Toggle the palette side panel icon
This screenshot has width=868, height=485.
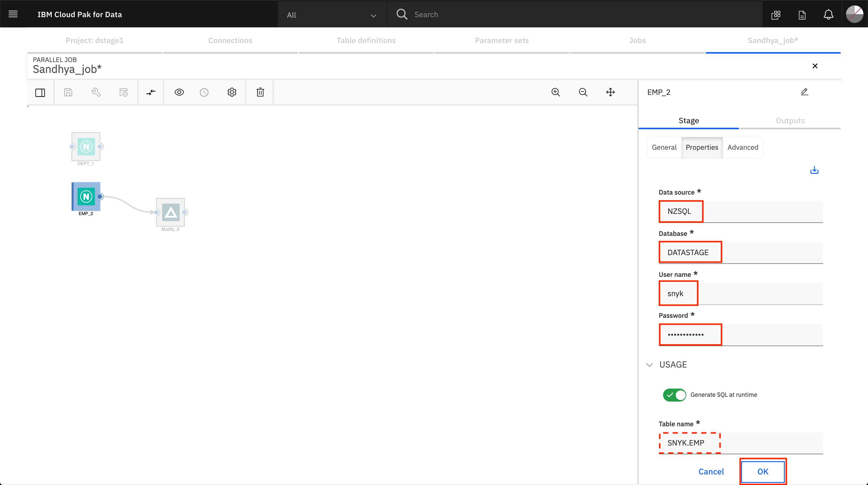(x=40, y=92)
